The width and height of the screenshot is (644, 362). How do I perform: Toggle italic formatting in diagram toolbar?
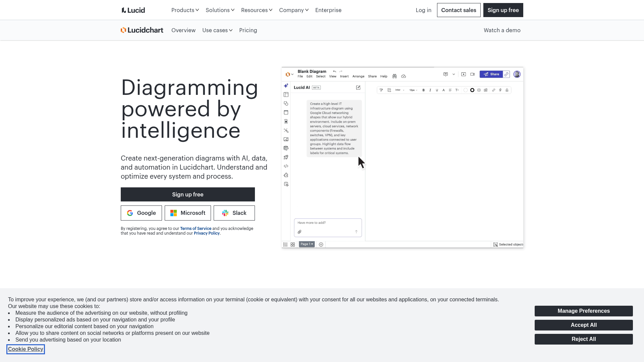(430, 90)
